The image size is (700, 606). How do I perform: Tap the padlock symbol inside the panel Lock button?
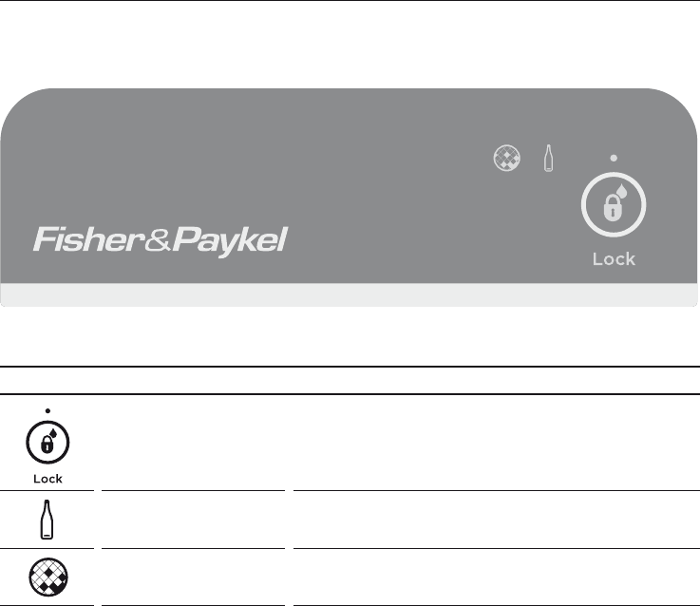611,209
